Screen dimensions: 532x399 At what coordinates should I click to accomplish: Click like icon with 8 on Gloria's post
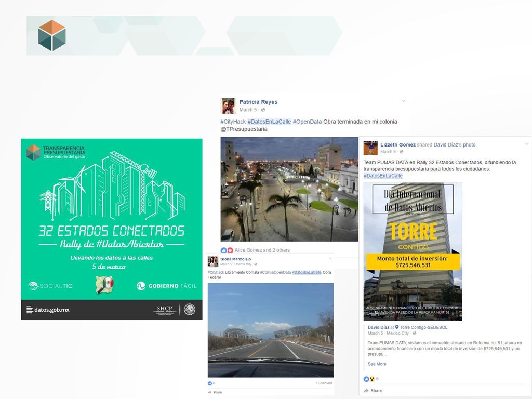(211, 383)
